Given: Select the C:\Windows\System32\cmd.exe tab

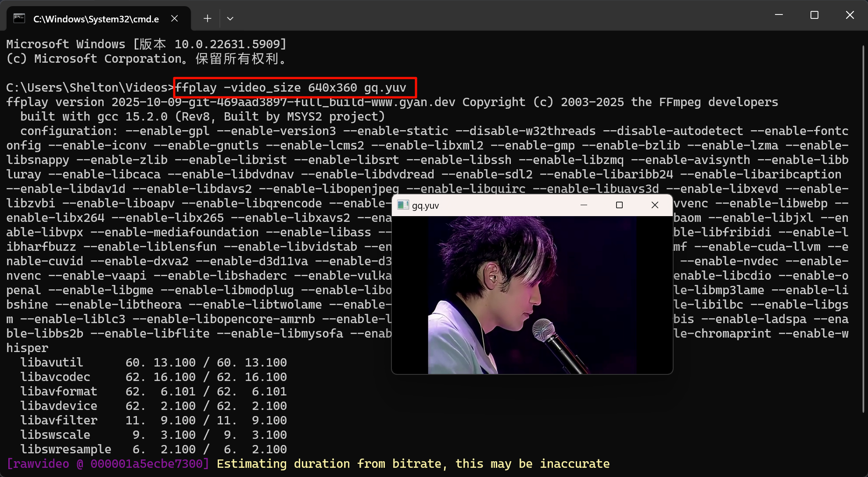Looking at the screenshot, I should pyautogui.click(x=96, y=19).
